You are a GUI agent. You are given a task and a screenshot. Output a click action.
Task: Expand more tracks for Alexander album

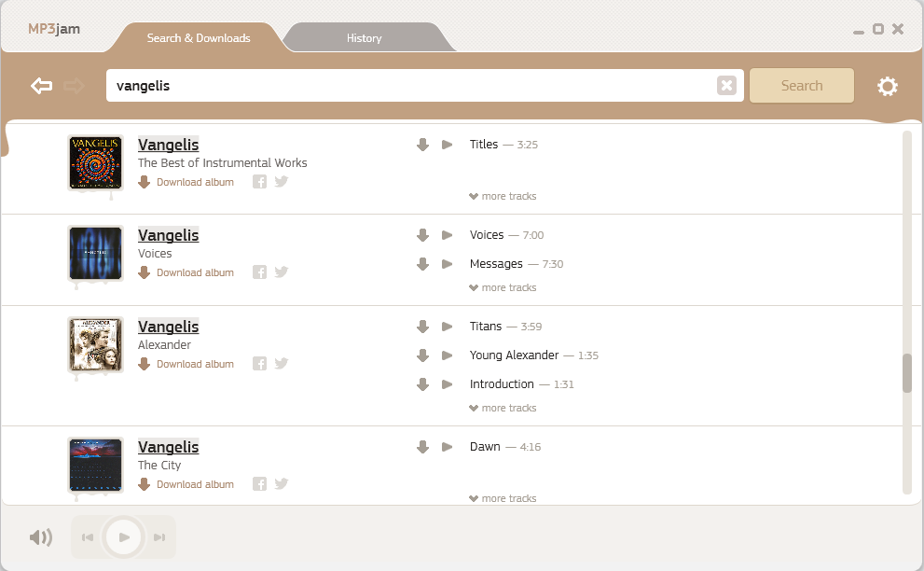(503, 409)
